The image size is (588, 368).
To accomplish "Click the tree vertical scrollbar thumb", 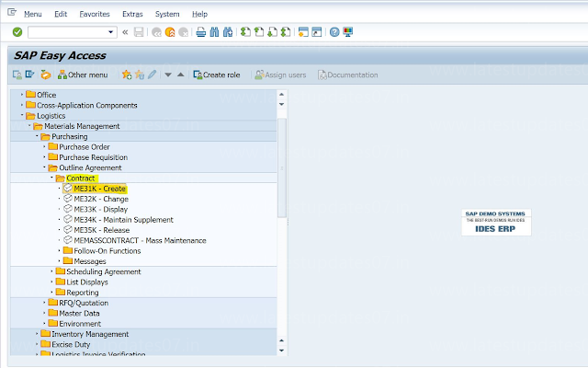I will (x=282, y=167).
